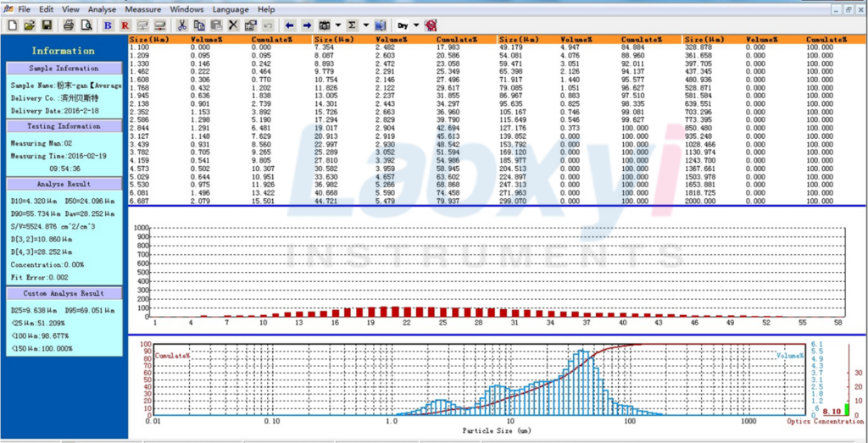Open the Analyse menu
The height and width of the screenshot is (443, 868).
pos(103,9)
